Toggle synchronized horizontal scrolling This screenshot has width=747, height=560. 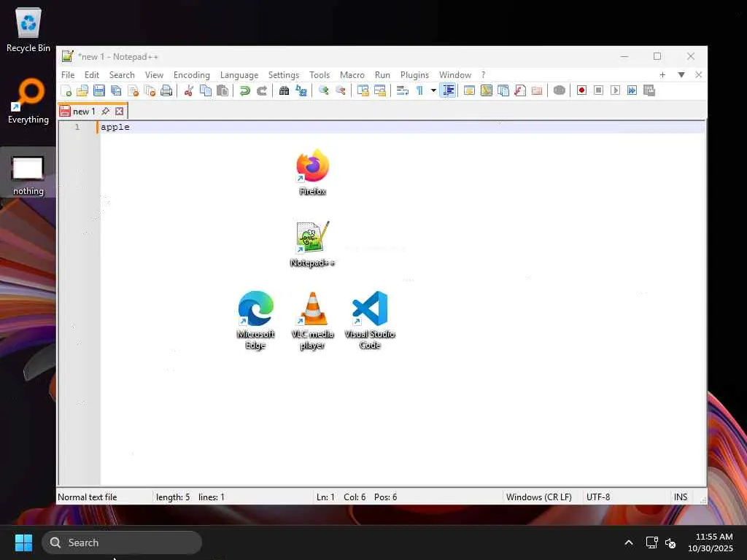379,90
